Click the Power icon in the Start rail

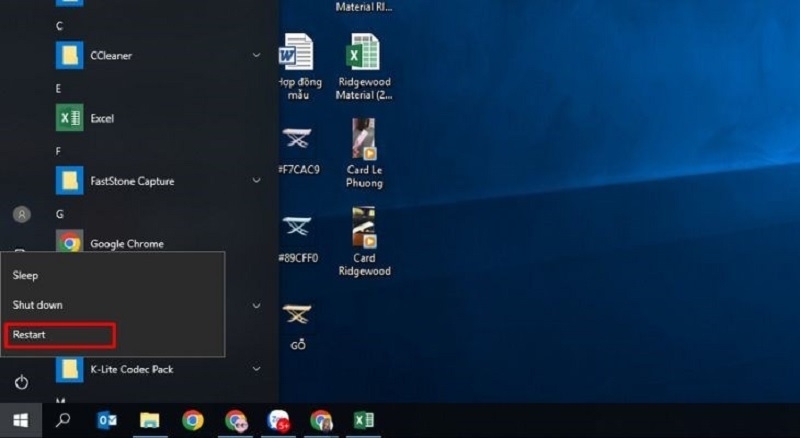tap(21, 382)
